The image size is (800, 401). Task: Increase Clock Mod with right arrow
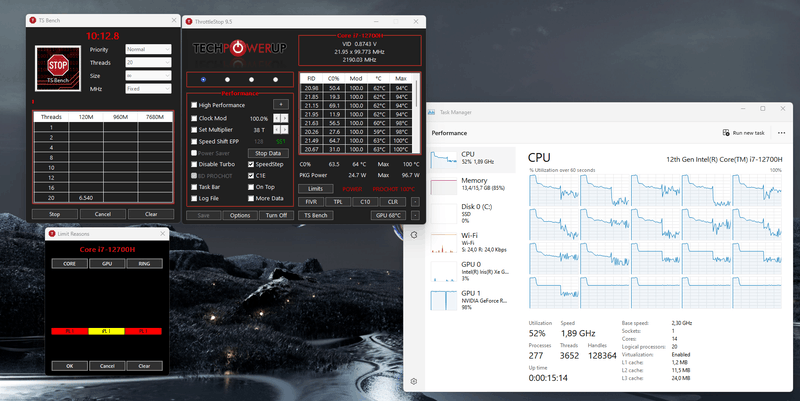coord(285,118)
